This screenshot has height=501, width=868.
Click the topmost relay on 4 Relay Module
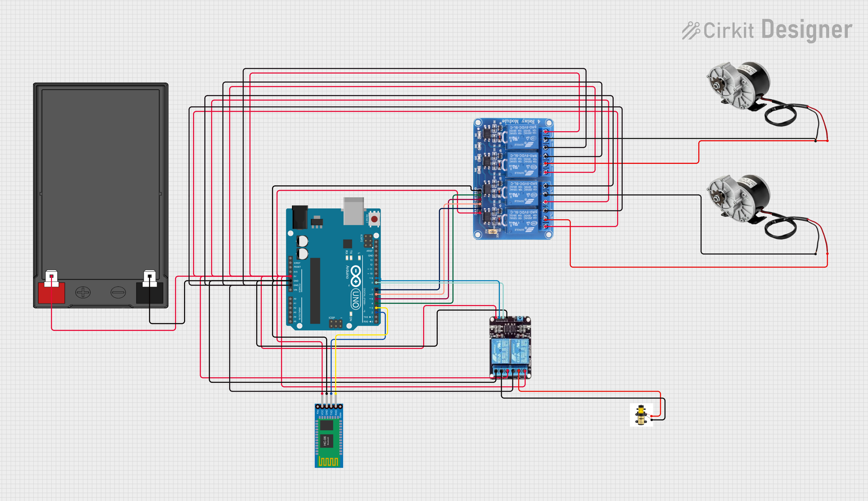tap(522, 137)
